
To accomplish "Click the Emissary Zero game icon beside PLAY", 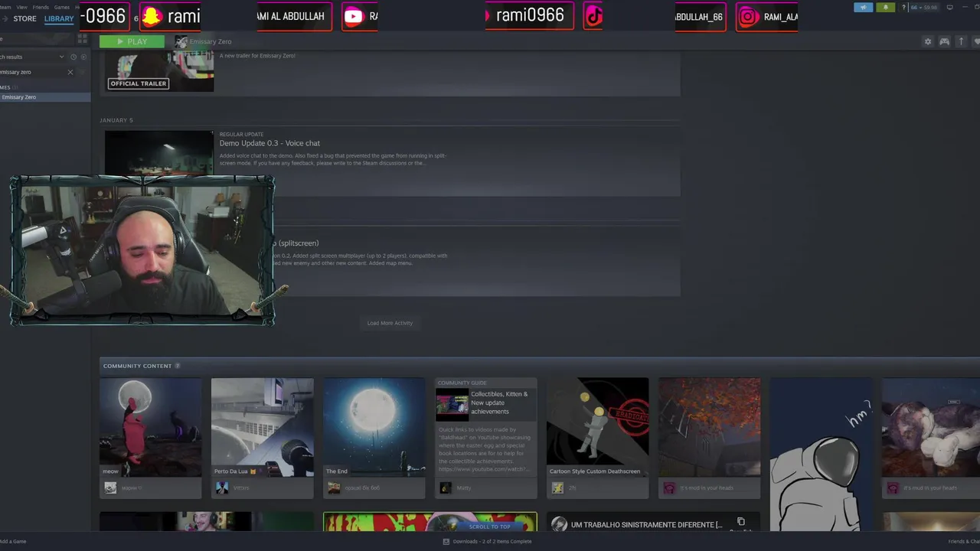I will pos(181,41).
